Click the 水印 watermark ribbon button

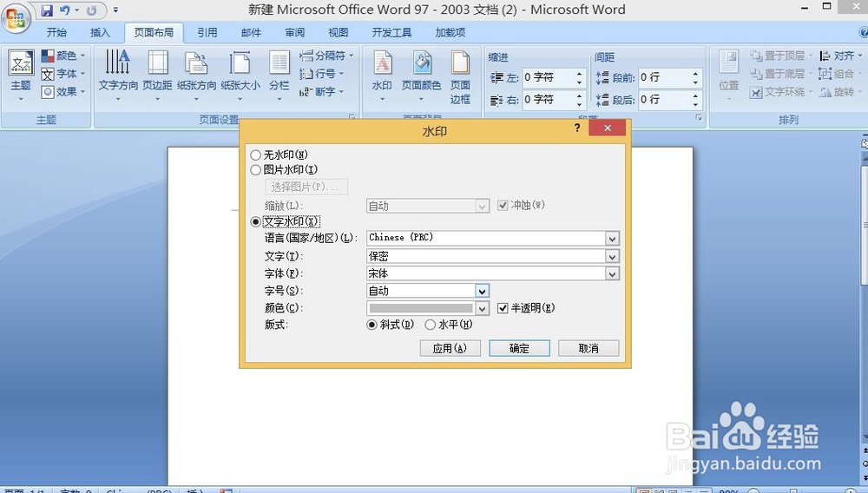point(382,76)
